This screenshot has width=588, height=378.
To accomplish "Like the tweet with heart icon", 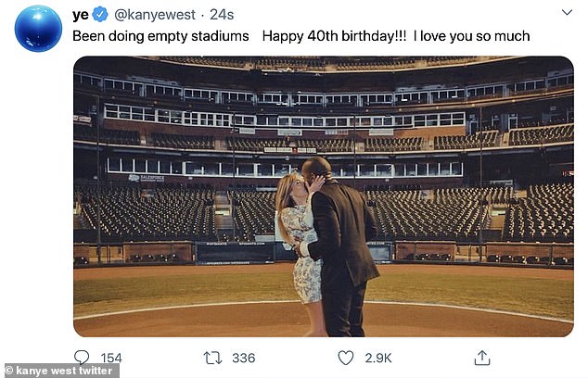I will pyautogui.click(x=345, y=358).
